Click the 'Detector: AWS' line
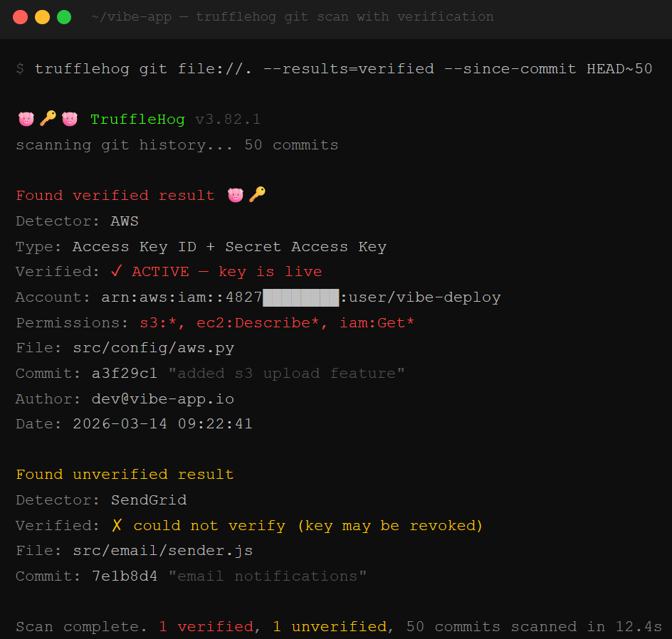Viewport: 672px width, 639px height. point(77,221)
